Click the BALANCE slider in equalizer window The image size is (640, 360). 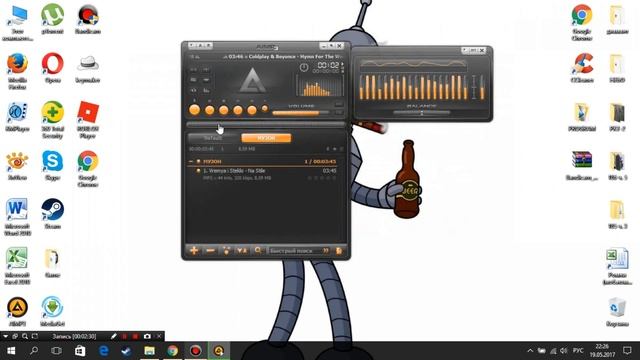click(x=422, y=113)
